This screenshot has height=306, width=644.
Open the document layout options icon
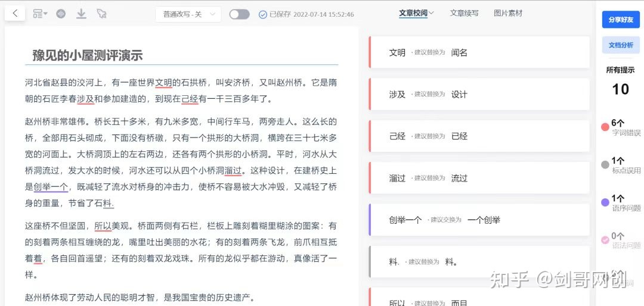[x=40, y=14]
